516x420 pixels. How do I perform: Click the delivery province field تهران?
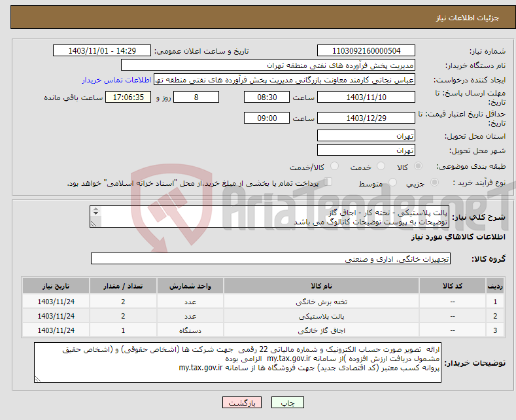pyautogui.click(x=366, y=135)
